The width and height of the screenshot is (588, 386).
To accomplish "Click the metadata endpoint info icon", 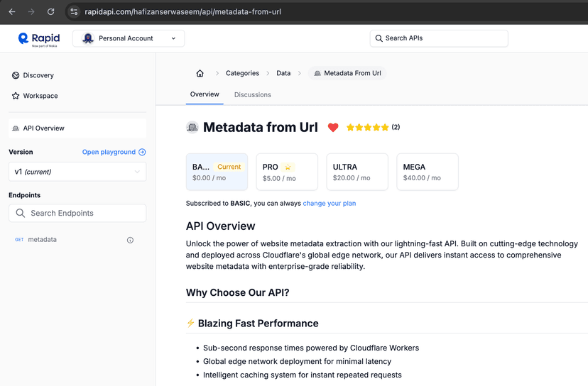I will (x=130, y=240).
